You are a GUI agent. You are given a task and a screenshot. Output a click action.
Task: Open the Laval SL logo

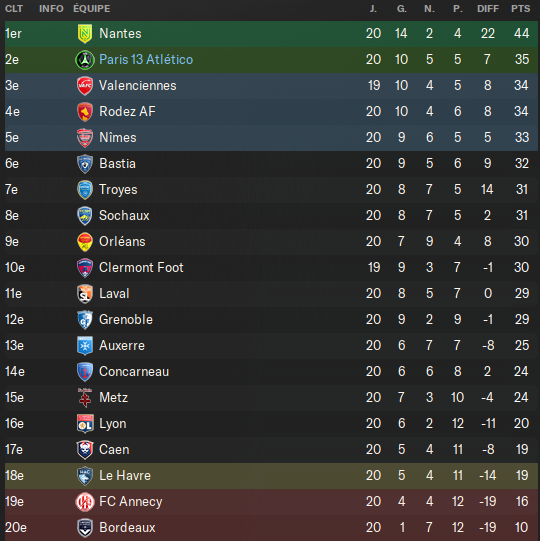(x=85, y=294)
